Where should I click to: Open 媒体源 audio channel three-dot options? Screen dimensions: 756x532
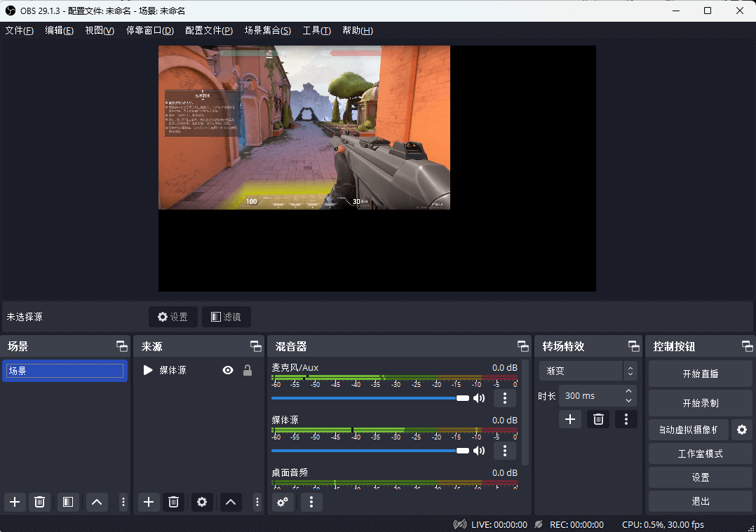[505, 451]
